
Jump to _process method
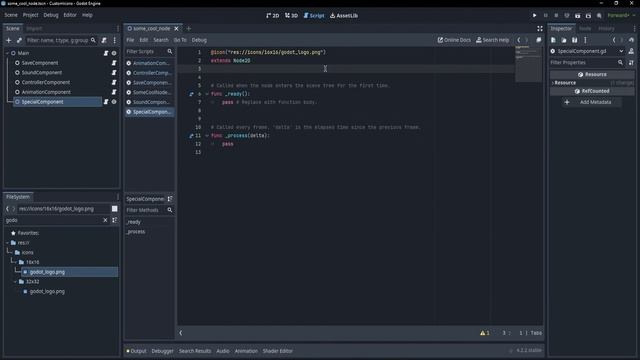[136, 232]
